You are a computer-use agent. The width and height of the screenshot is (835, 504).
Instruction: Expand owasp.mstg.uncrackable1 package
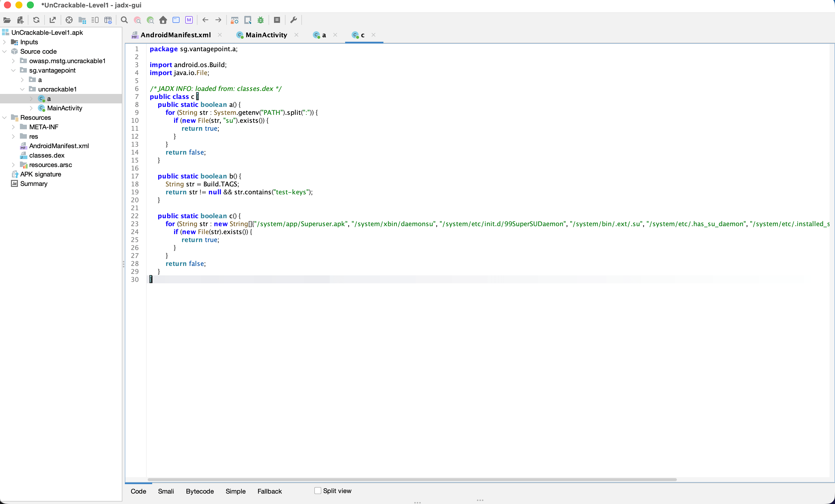13,61
